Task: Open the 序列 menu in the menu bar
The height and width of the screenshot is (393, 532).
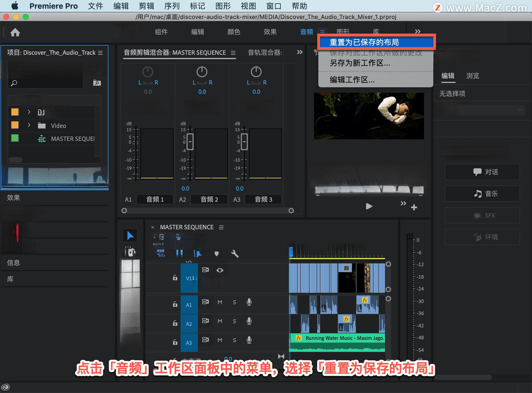Action: pos(172,6)
